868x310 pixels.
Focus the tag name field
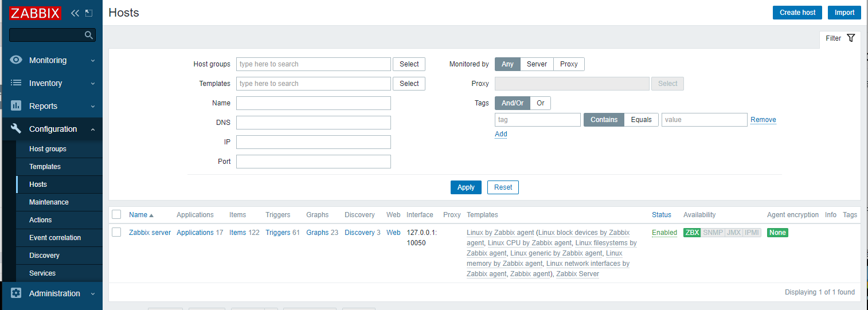click(x=538, y=120)
